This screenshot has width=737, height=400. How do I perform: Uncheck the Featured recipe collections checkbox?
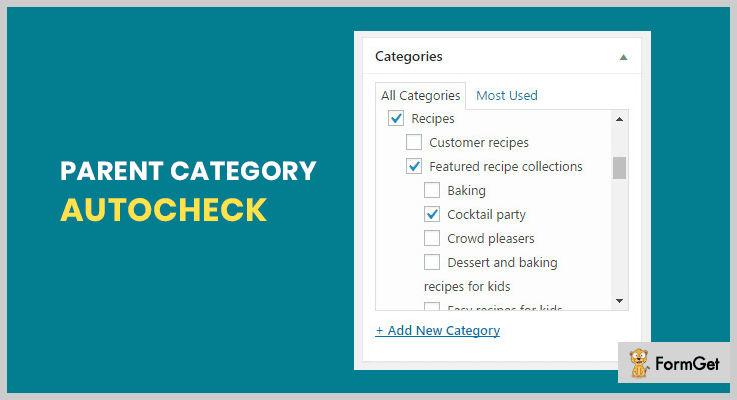pyautogui.click(x=414, y=166)
